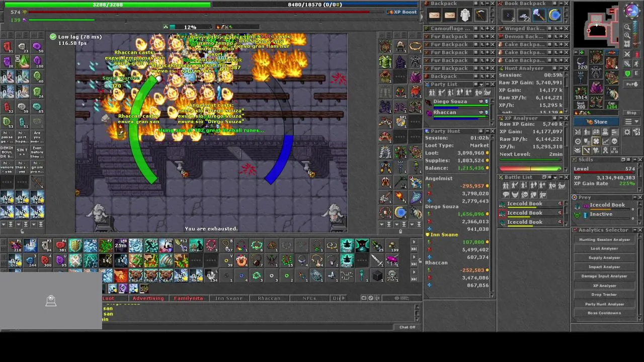Click the red potion slot with 381
The height and width of the screenshot is (362, 644).
tap(61, 246)
